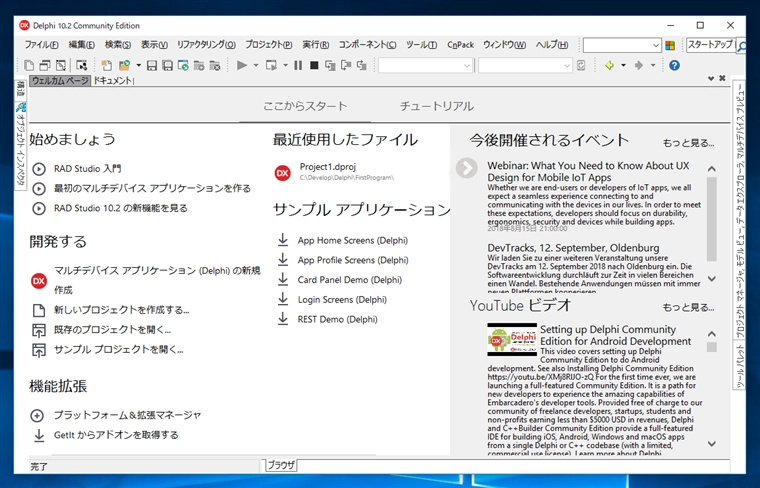Click the Save floppy disk icon
This screenshot has width=760, height=488.
(x=152, y=65)
